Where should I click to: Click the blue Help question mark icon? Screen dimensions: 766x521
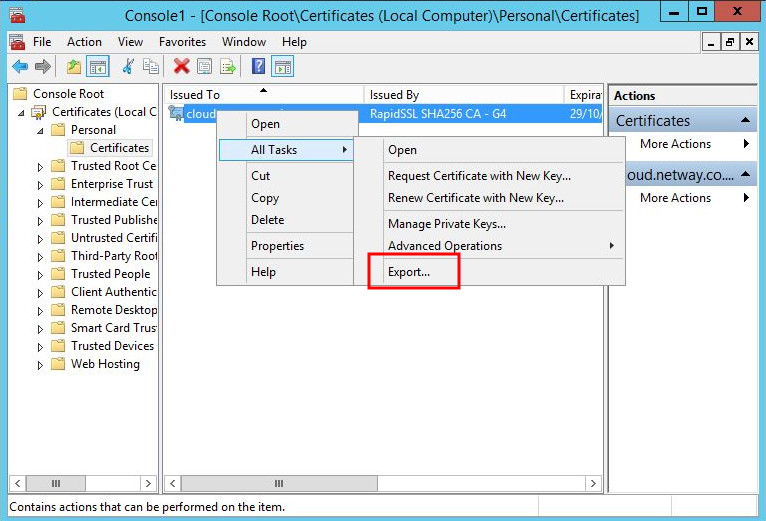(258, 66)
